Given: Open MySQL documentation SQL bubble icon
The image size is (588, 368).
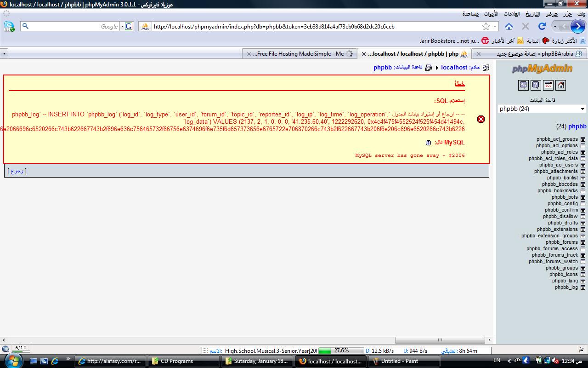Looking at the screenshot, I should click(x=523, y=85).
